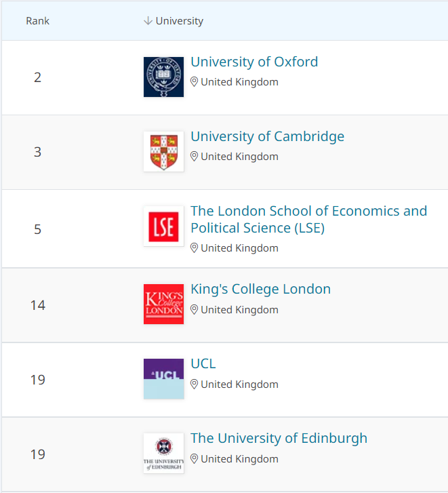This screenshot has height=493, width=448.
Task: Open University of Oxford link
Action: point(254,62)
